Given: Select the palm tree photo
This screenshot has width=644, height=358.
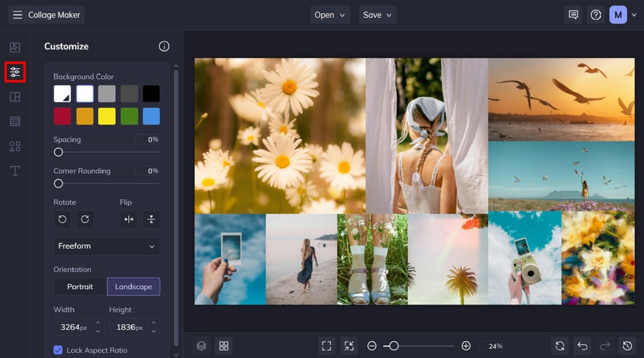Looking at the screenshot, I should pos(448,259).
